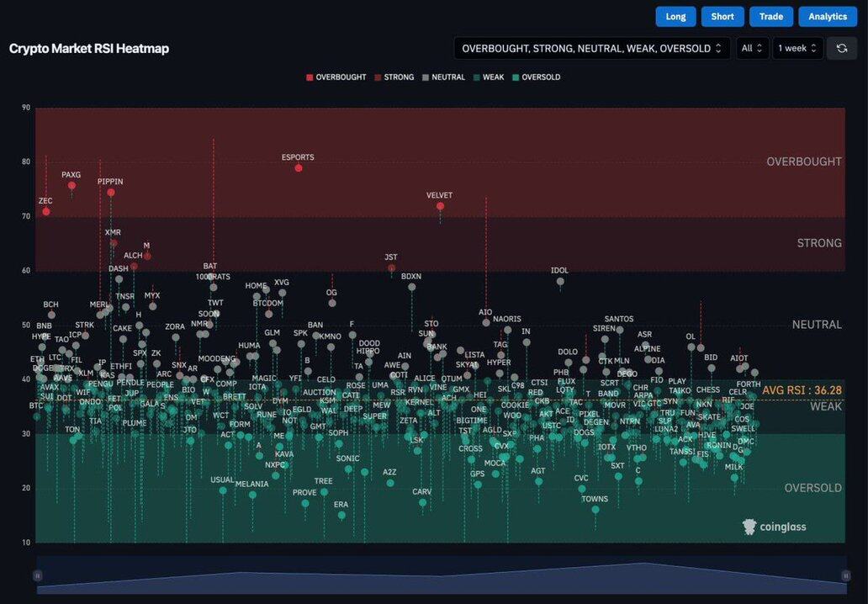The image size is (868, 604).
Task: Click the IDOL gray data point
Action: (x=560, y=282)
